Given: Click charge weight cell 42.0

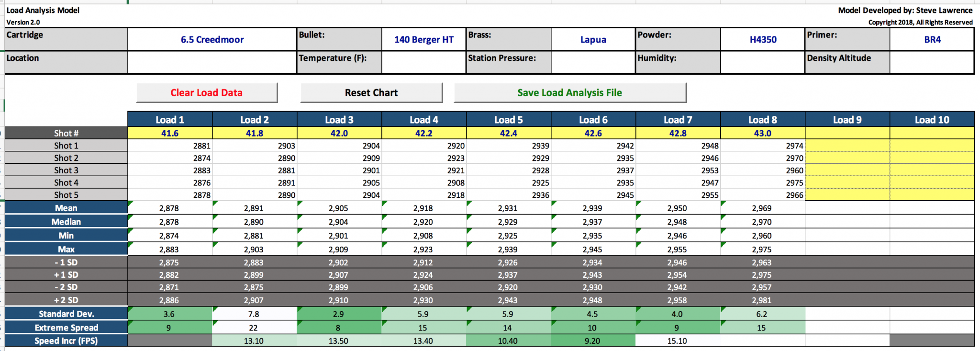Looking at the screenshot, I should point(339,133).
